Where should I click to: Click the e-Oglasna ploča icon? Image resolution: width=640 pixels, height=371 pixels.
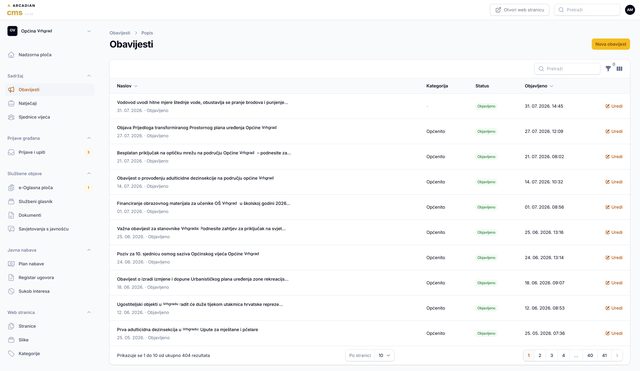click(11, 188)
